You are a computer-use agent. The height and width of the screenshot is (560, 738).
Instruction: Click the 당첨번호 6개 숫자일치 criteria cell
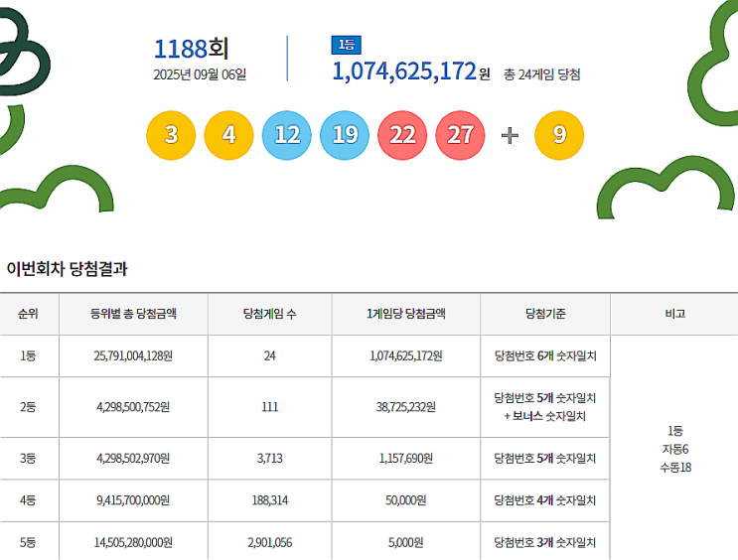coord(545,355)
